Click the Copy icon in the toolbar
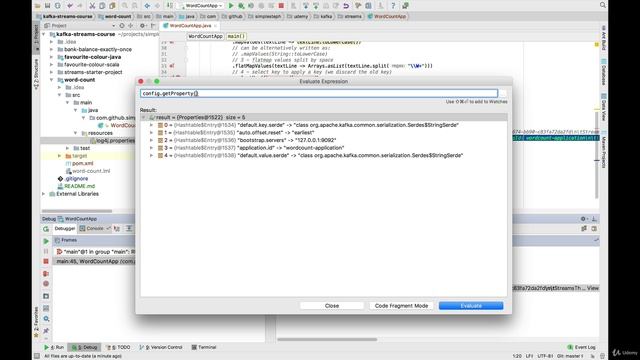The width and height of the screenshot is (640, 360). coord(102,6)
